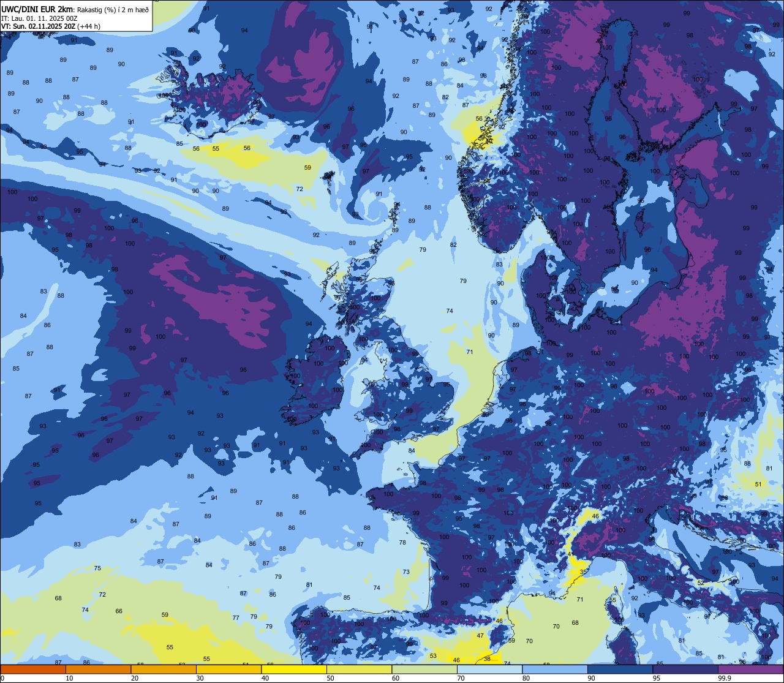Click the legend tick label '40'
The image size is (784, 683).
(x=265, y=678)
